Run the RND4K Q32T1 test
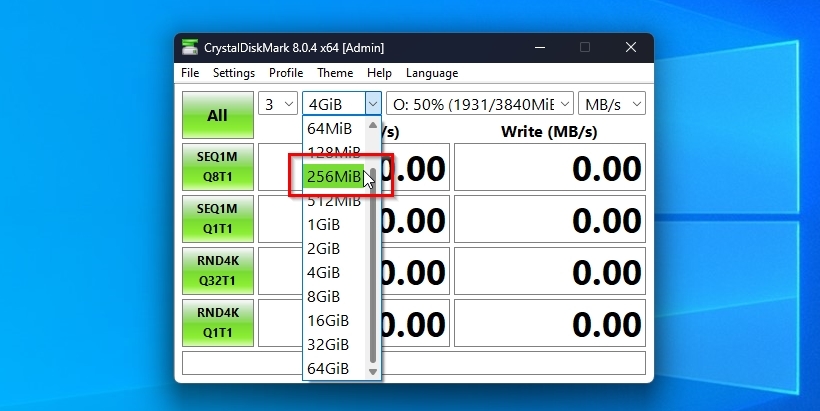 pos(218,271)
